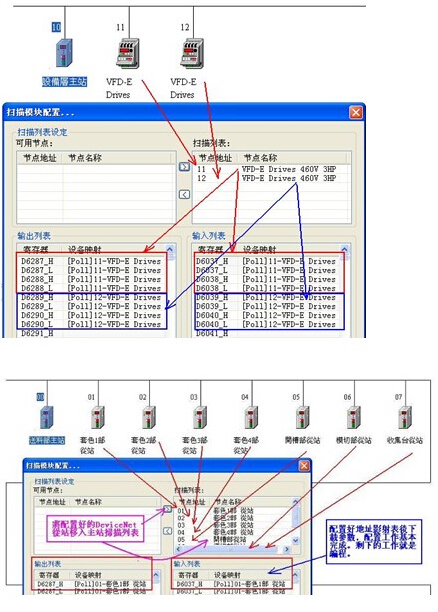Select the VFD-E Drives node 11 icon
Viewport: 438px width, 612px height.
click(128, 53)
